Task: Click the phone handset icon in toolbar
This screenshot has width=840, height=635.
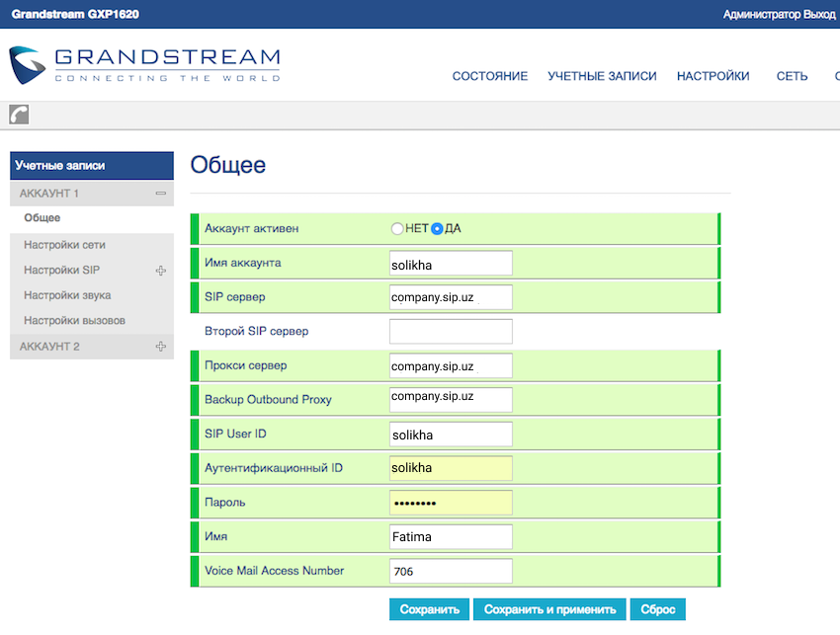Action: tap(19, 115)
